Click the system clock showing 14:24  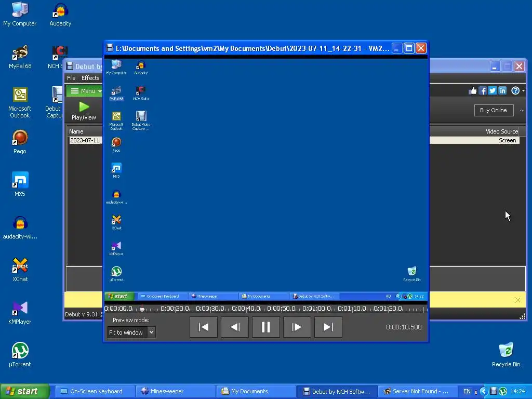pos(517,392)
